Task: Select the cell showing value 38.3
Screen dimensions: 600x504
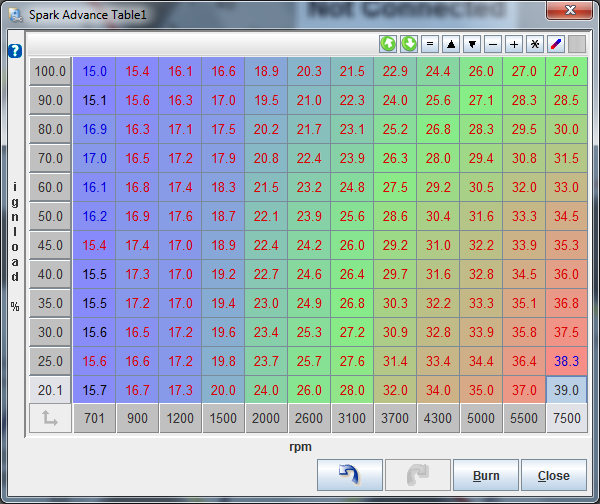Action: 566,361
